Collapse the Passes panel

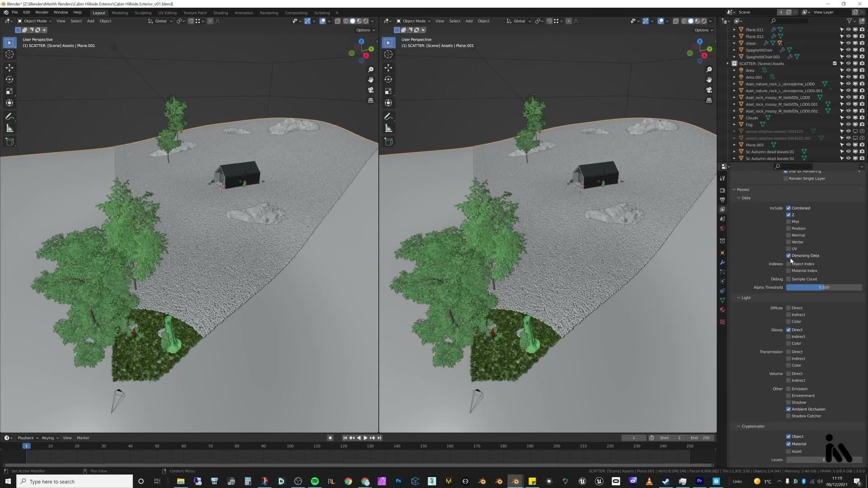734,190
